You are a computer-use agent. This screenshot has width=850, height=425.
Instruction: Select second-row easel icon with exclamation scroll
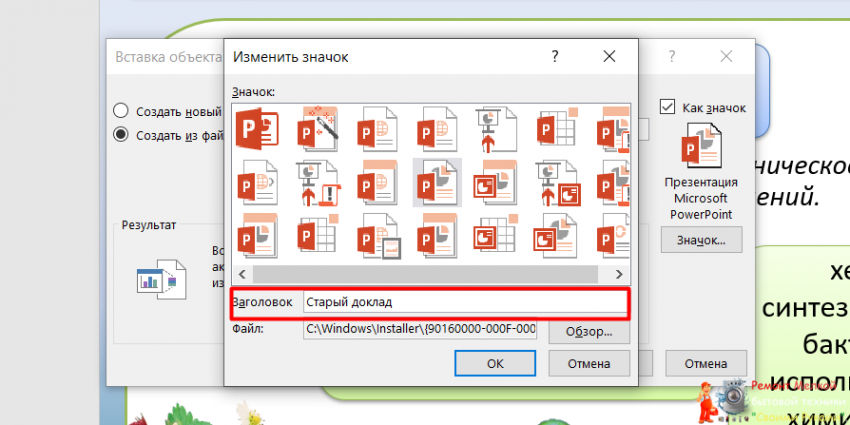pyautogui.click(x=316, y=182)
